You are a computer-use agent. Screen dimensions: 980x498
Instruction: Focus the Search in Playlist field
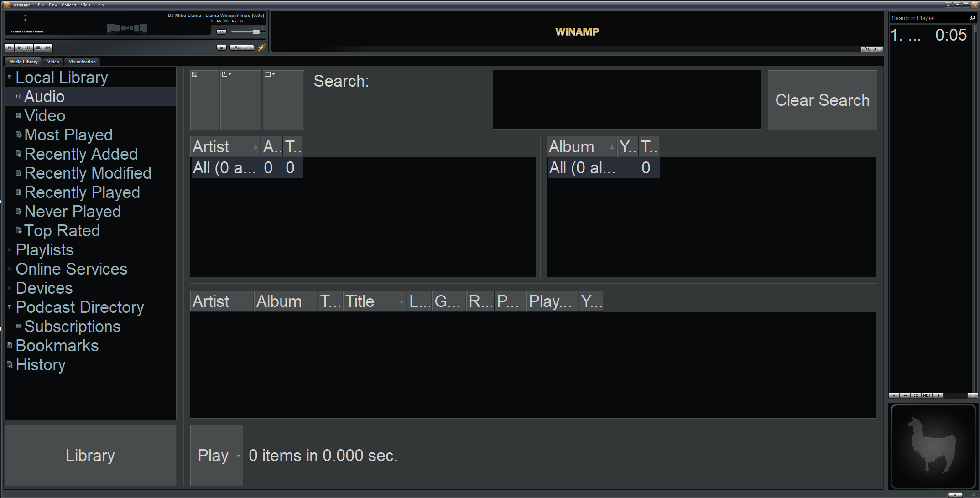(928, 18)
